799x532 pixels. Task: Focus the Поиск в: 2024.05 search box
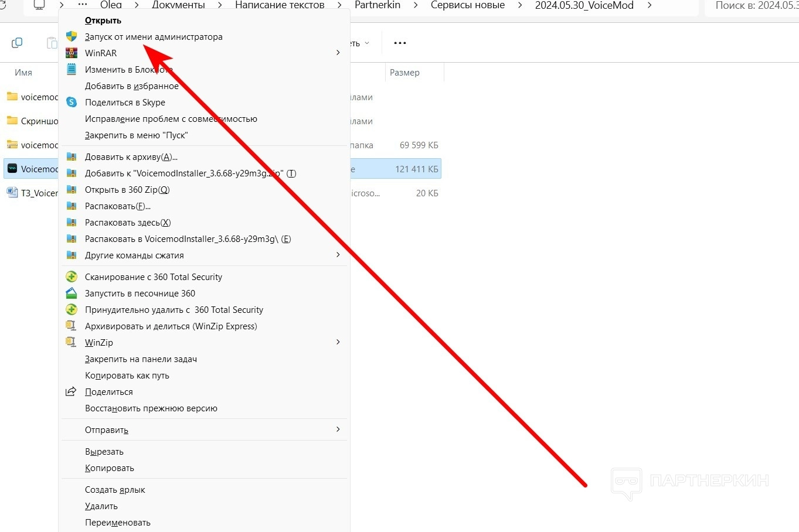click(753, 6)
